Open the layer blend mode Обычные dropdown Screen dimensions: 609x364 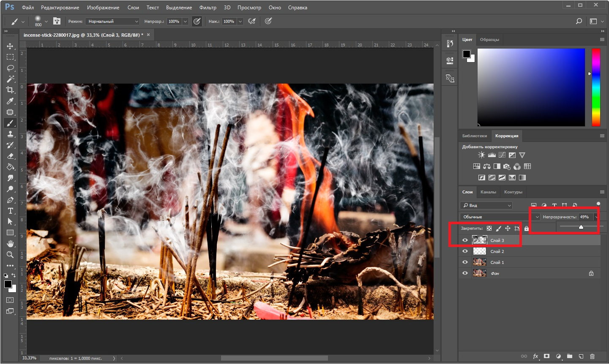tap(500, 217)
